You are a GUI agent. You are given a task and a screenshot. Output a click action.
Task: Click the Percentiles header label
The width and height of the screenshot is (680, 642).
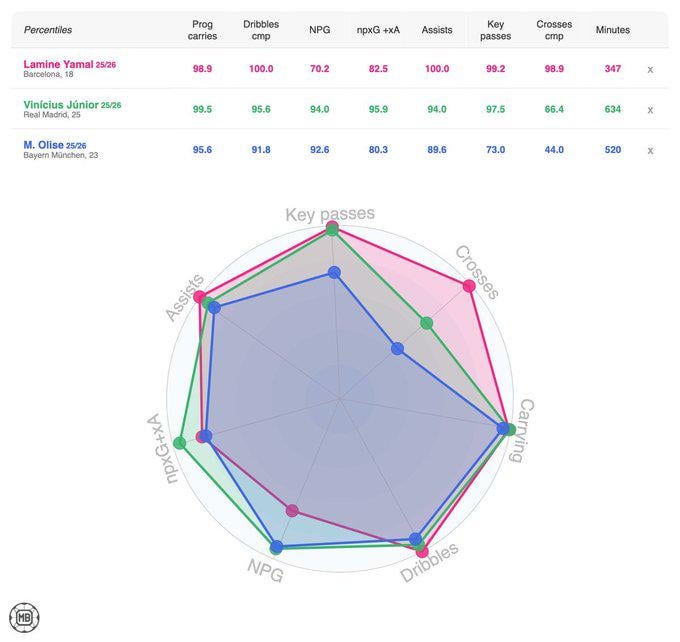(48, 30)
